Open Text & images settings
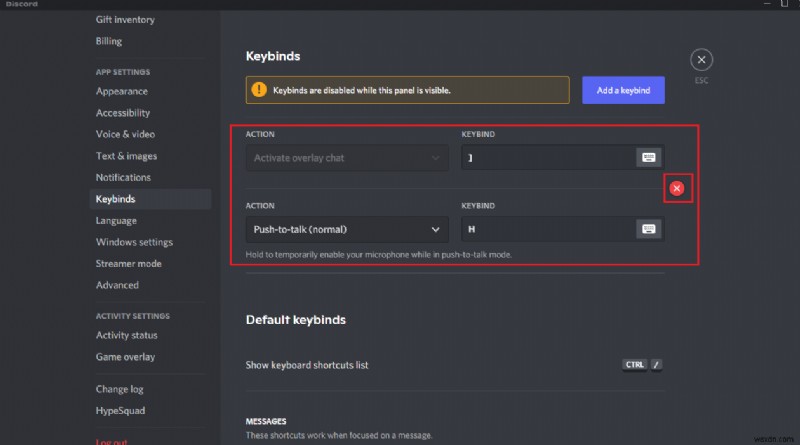The width and height of the screenshot is (800, 445). pyautogui.click(x=126, y=156)
